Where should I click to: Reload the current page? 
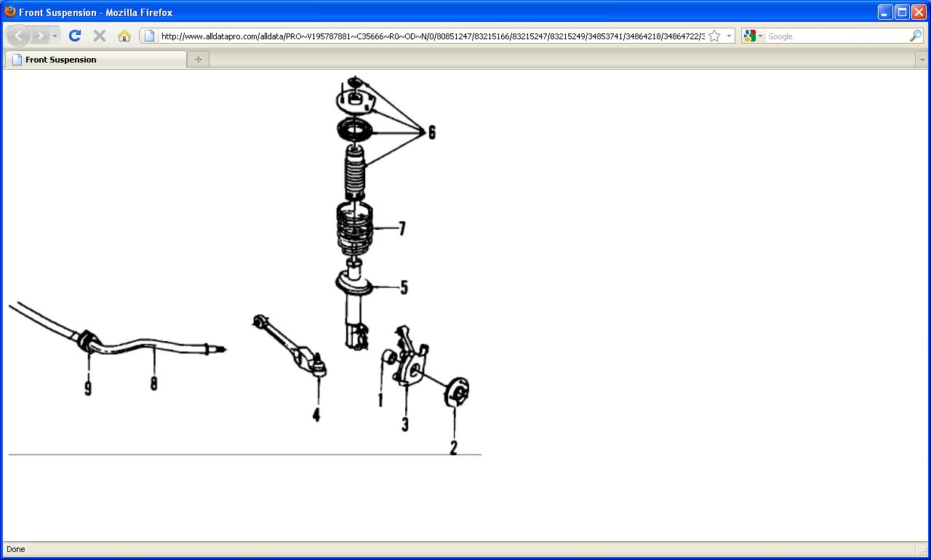tap(74, 36)
